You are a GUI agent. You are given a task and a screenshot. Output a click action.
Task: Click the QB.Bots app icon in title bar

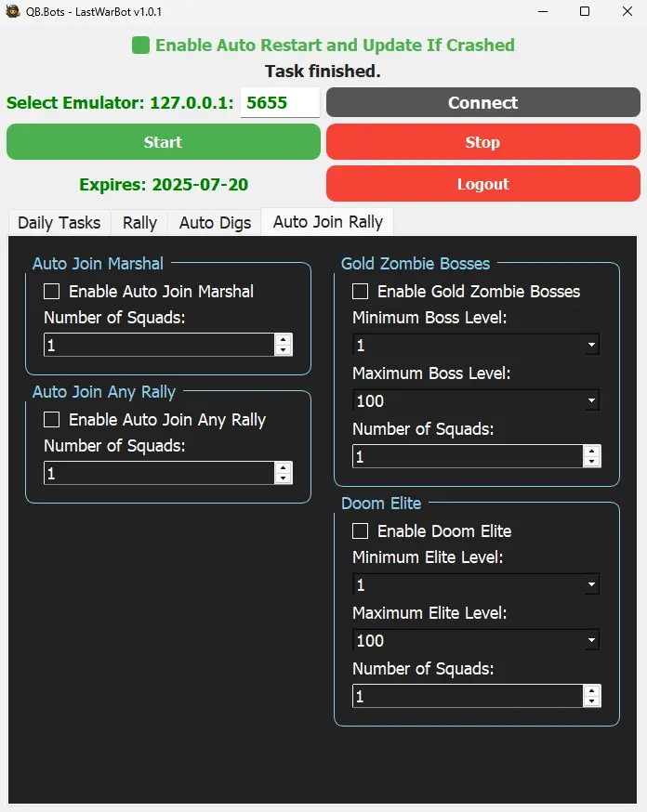pos(13,11)
